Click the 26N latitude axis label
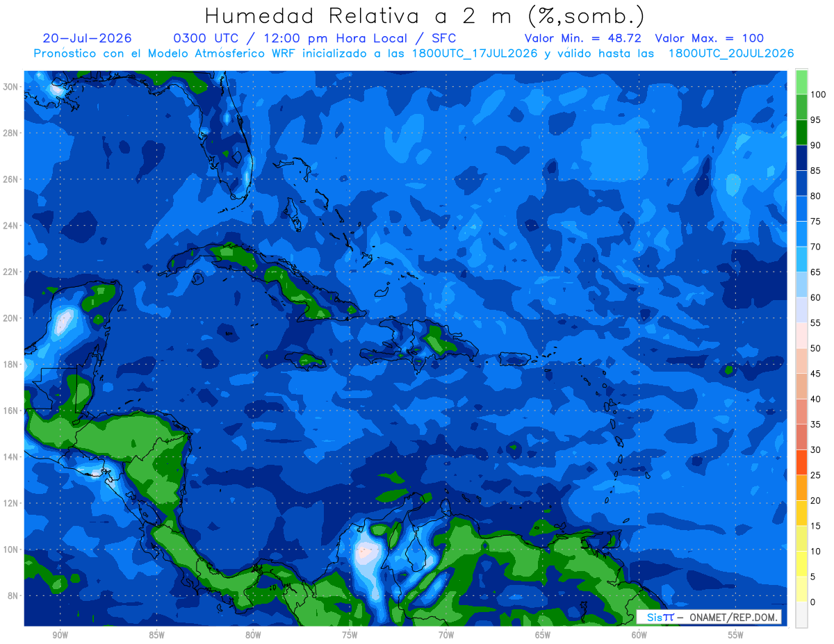Viewport: 834px width, 644px height. click(11, 179)
